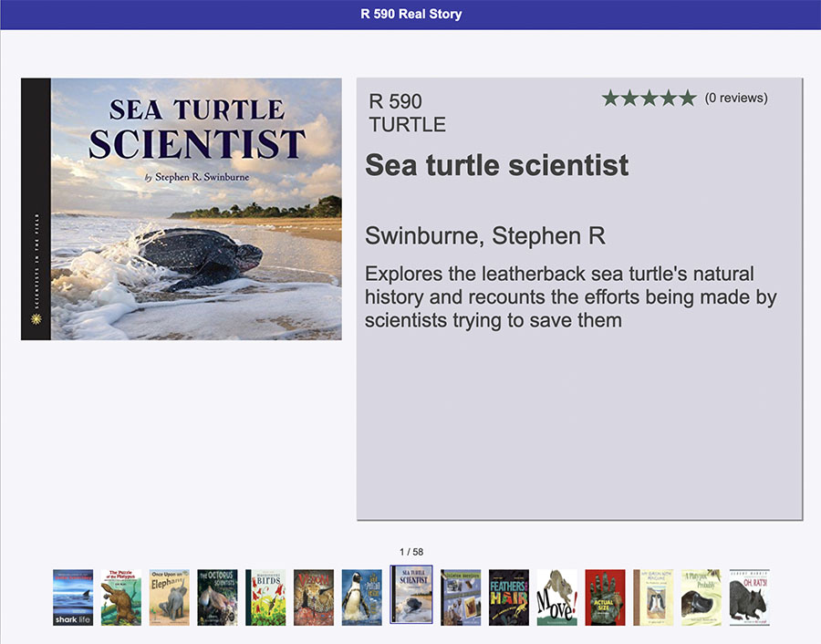Screen dimensions: 821x644
Task: Click the R 590 Real Story header
Action: [411, 14]
